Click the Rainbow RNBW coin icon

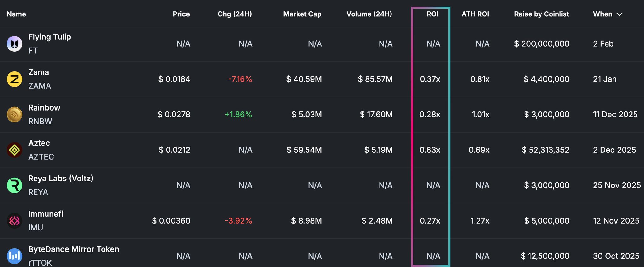14,115
